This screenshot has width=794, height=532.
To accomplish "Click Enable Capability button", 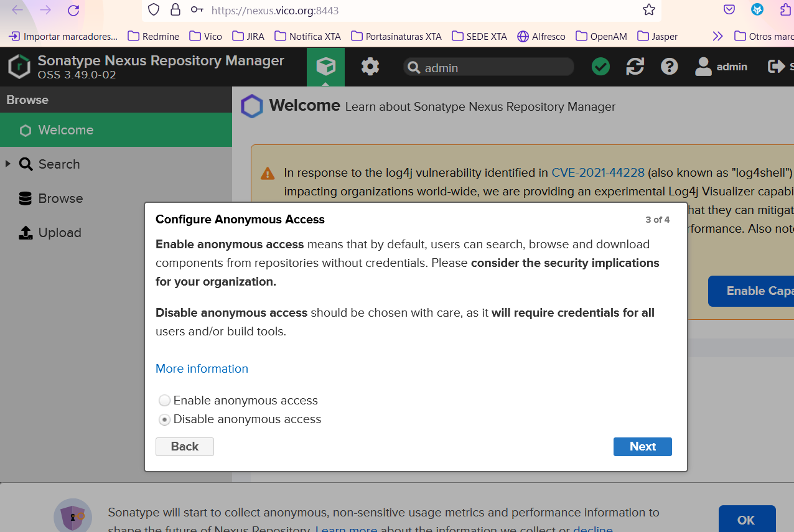I will click(751, 291).
